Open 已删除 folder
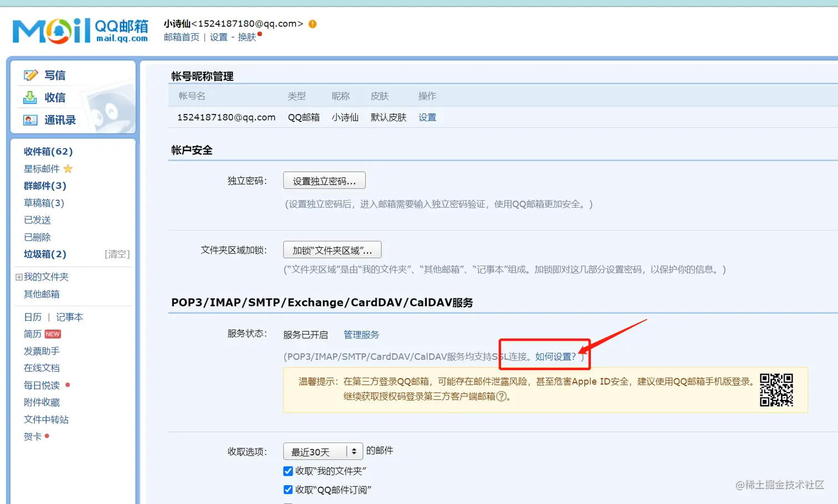Image resolution: width=838 pixels, height=504 pixels. (37, 237)
